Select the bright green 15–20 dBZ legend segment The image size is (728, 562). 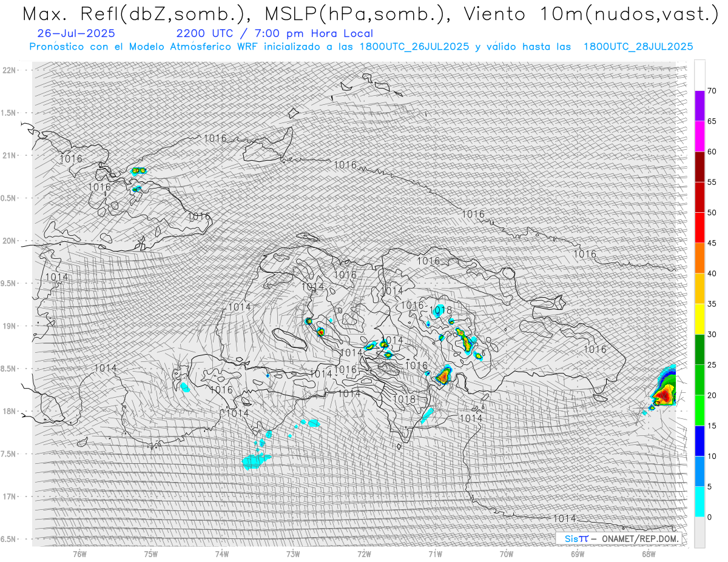click(x=699, y=410)
